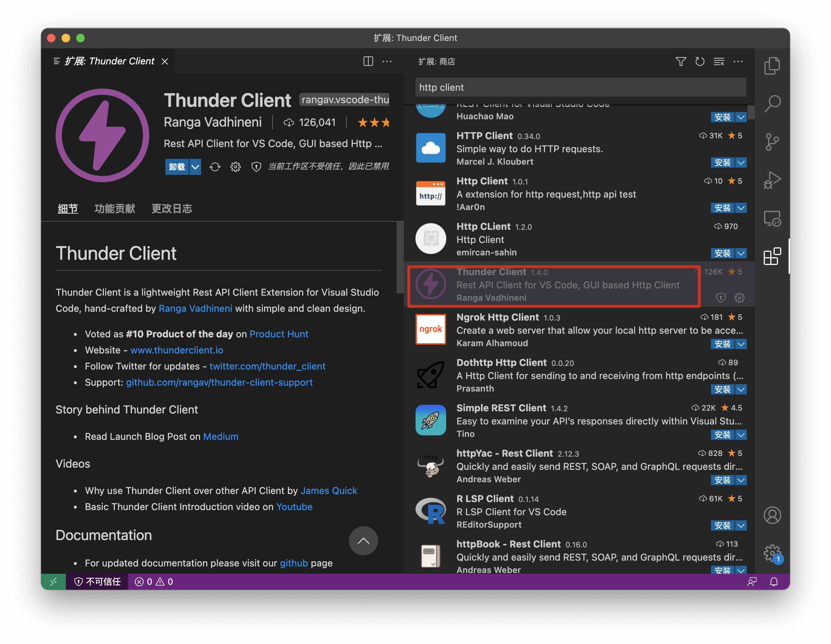Screen dimensions: 831x644
Task: Switch to the 功能贡献 tab
Action: [x=114, y=209]
